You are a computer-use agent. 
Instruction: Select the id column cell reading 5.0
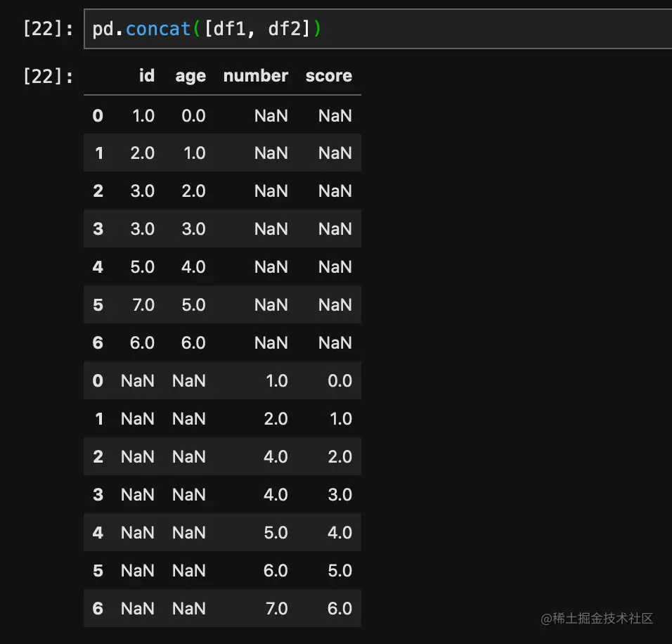coord(142,266)
